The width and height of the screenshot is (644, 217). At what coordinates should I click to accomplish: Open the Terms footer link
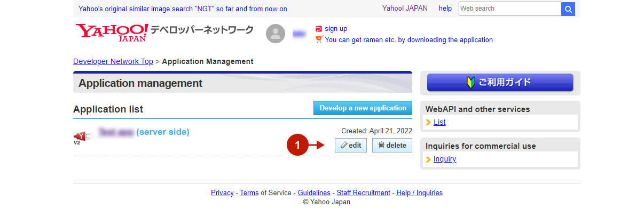tap(249, 193)
